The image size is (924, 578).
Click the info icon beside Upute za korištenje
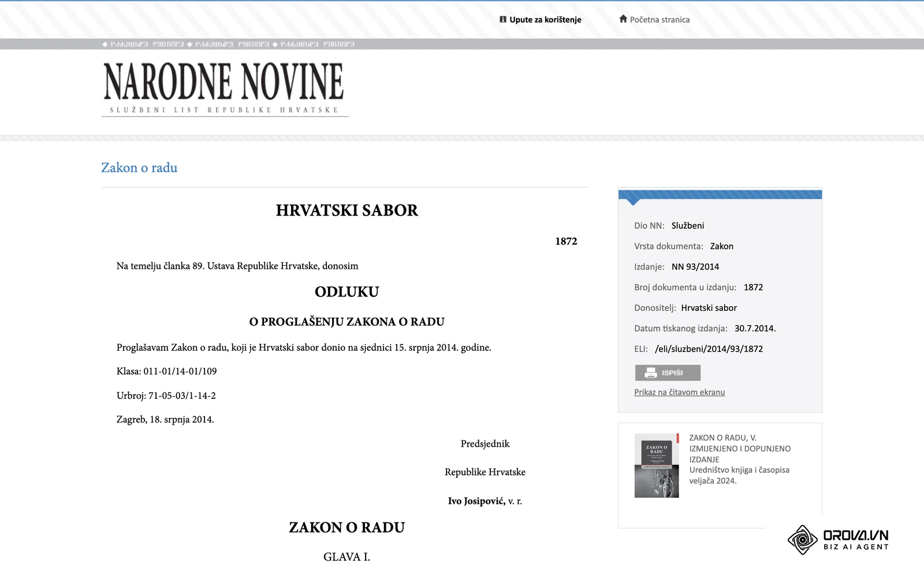click(503, 19)
